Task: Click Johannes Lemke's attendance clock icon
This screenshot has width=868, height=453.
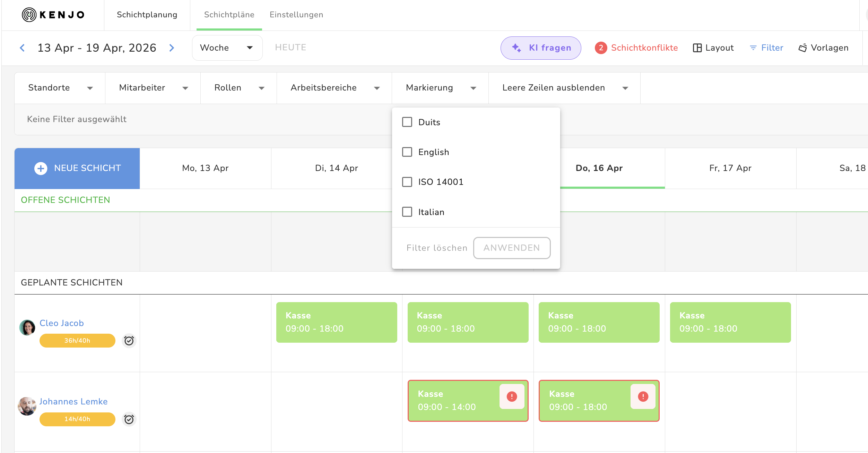Action: (129, 419)
